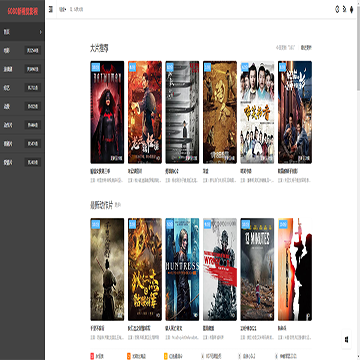Click the 更多 link next to 最新动作片 heading
This screenshot has height=360, width=360.
click(118, 205)
